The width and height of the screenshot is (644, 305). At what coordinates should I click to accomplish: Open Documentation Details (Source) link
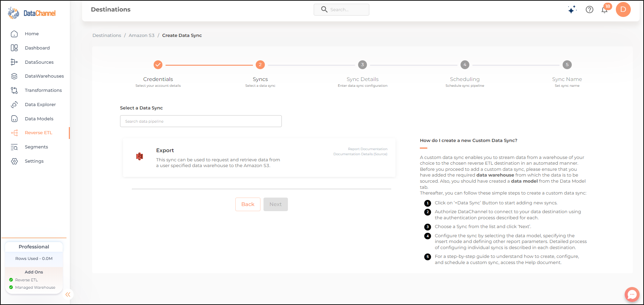(x=360, y=154)
